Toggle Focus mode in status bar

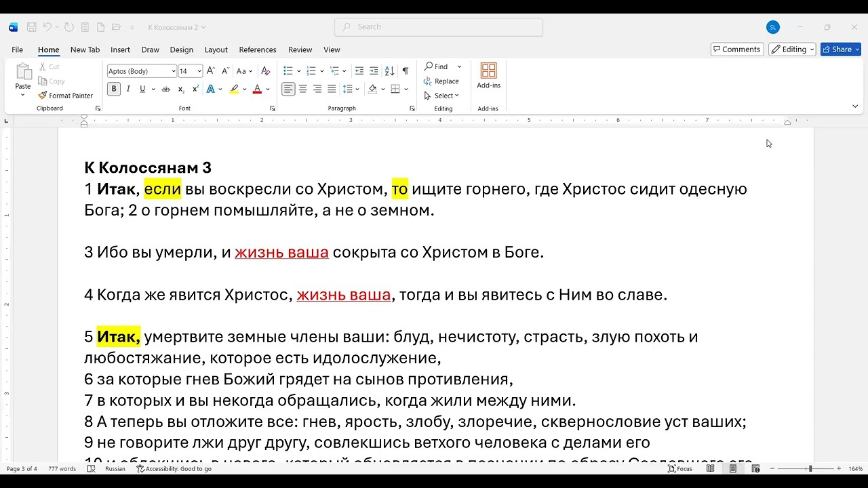(680, 468)
